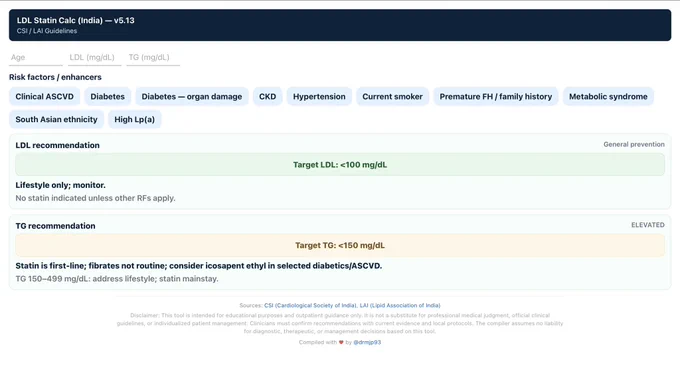Screen dimensions: 680x377
Task: Visit the @drmjp93 author link
Action: (x=367, y=342)
